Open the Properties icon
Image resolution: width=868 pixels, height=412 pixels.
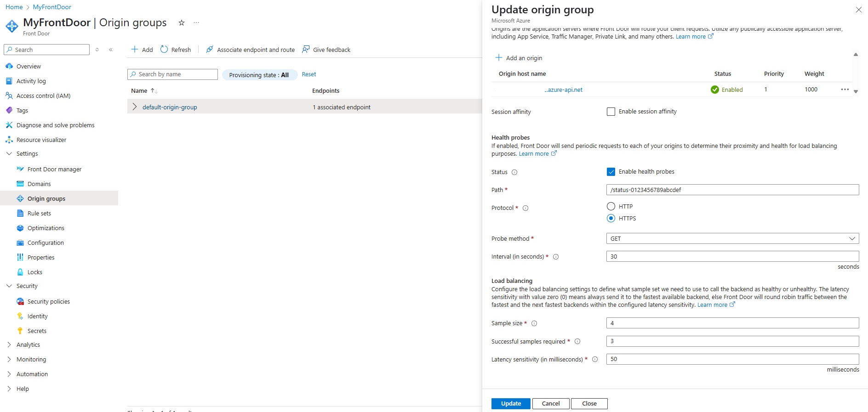[20, 257]
